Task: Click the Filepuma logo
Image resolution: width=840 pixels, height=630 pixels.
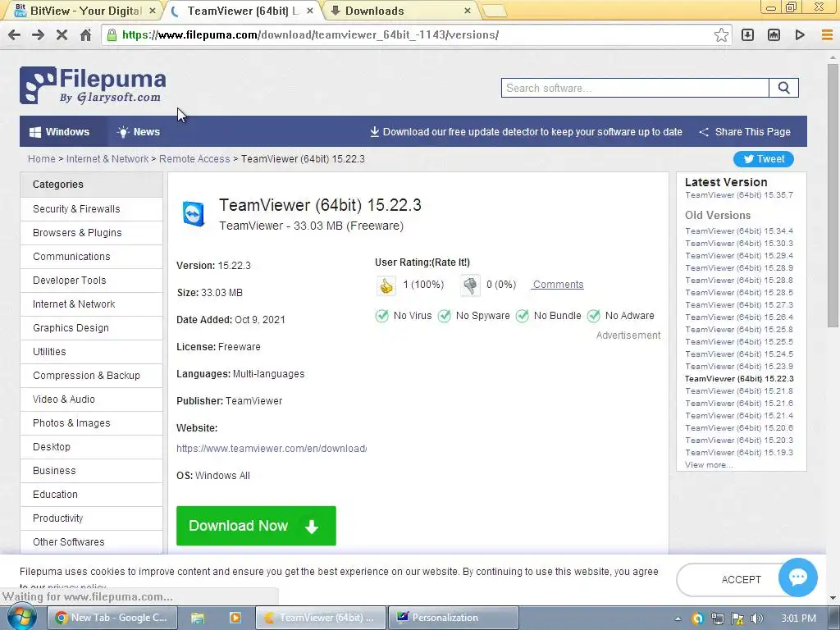Action: tap(93, 85)
